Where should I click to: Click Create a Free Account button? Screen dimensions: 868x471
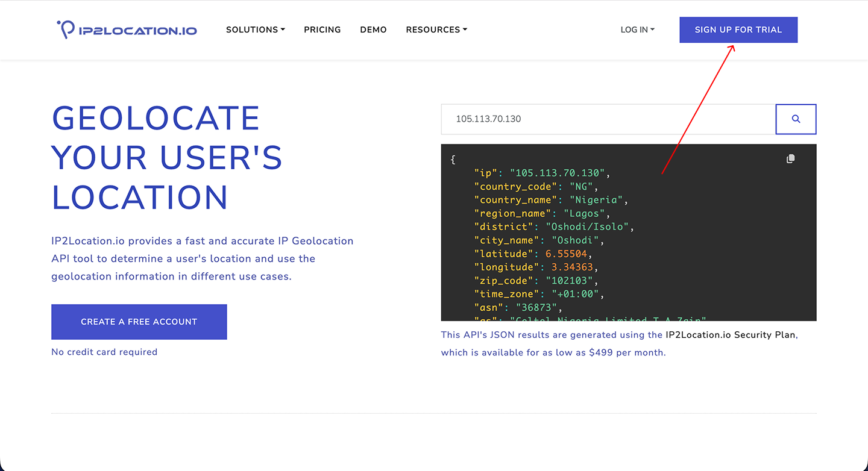coord(139,322)
